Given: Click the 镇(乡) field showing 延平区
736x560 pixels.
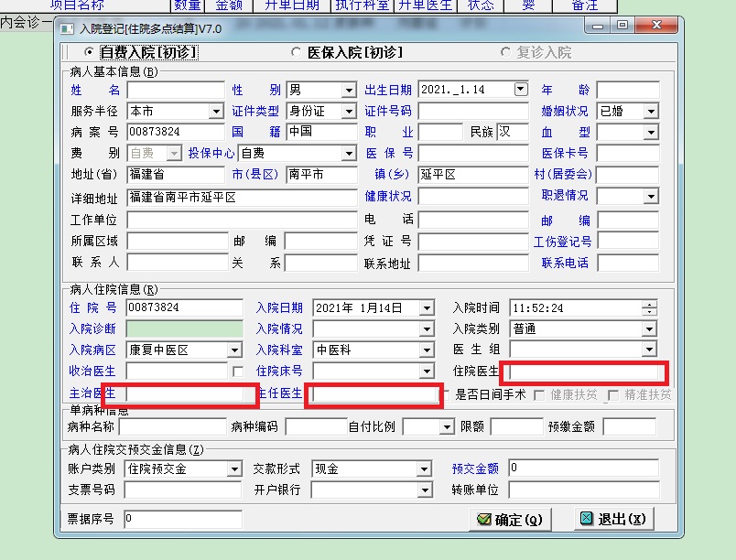Looking at the screenshot, I should 473,175.
